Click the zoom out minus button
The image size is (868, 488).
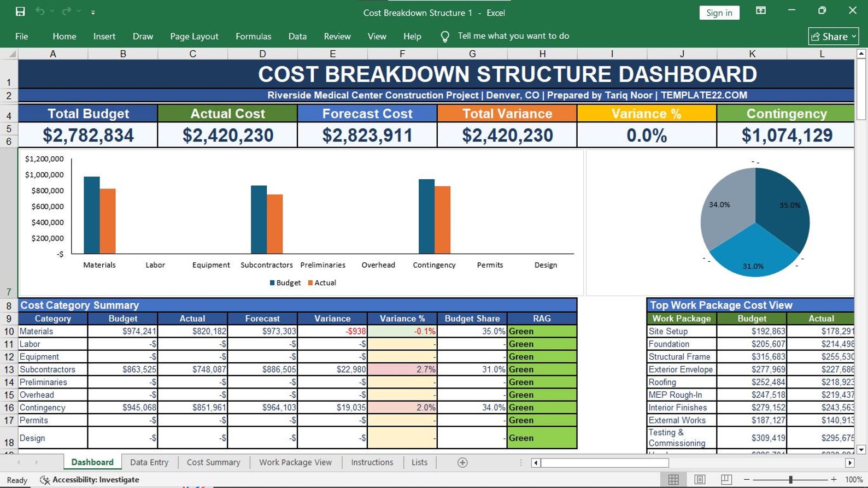coord(747,479)
